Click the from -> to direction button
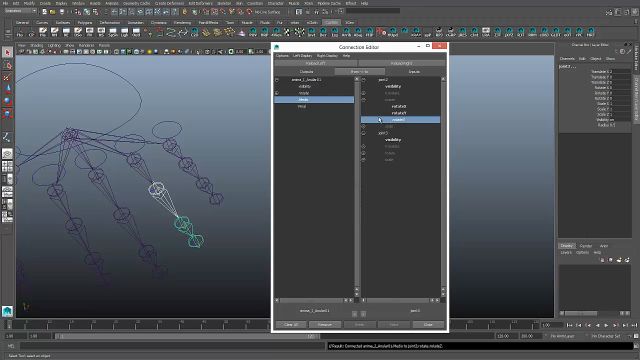This screenshot has width=640, height=360. click(x=359, y=71)
